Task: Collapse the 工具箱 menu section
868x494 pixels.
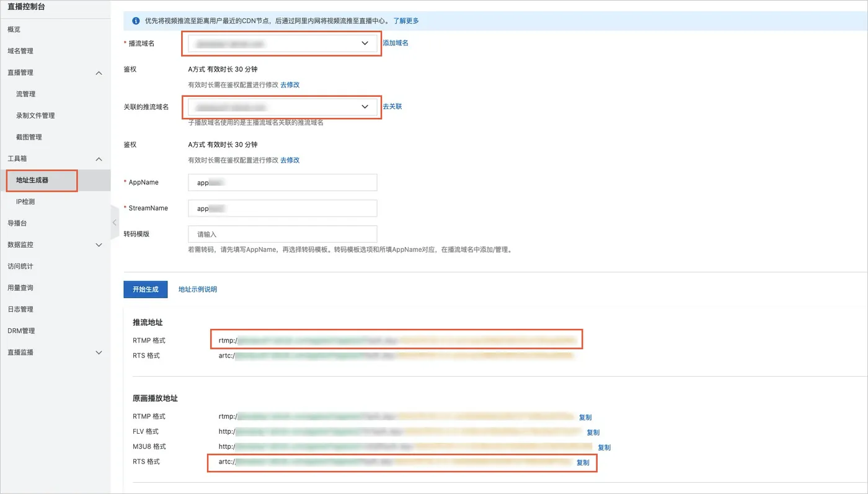Action: click(99, 159)
